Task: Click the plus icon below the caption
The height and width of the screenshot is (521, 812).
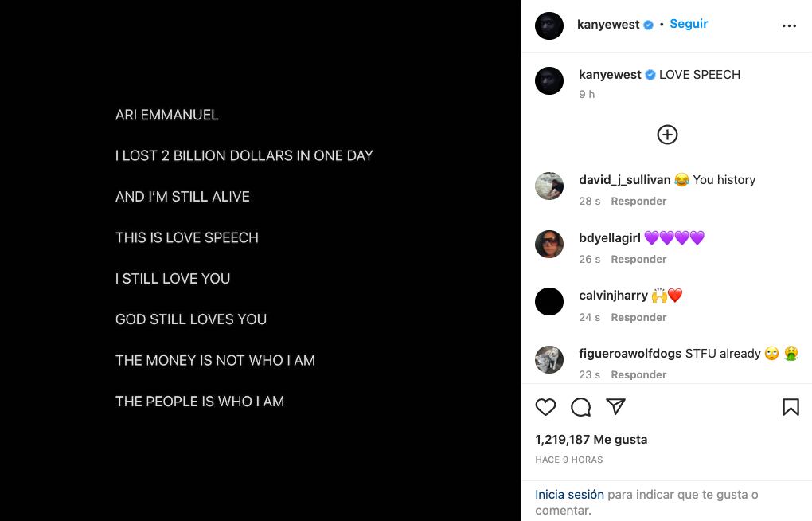Action: click(x=666, y=134)
